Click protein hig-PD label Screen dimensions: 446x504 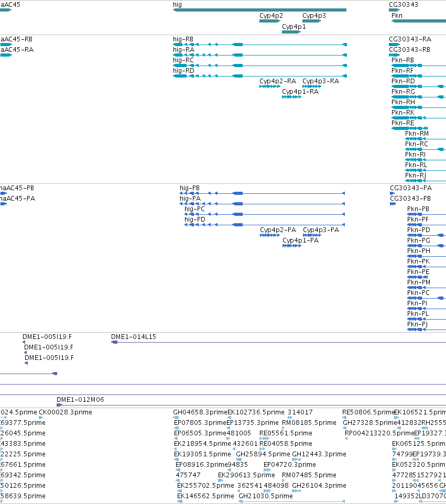point(194,220)
